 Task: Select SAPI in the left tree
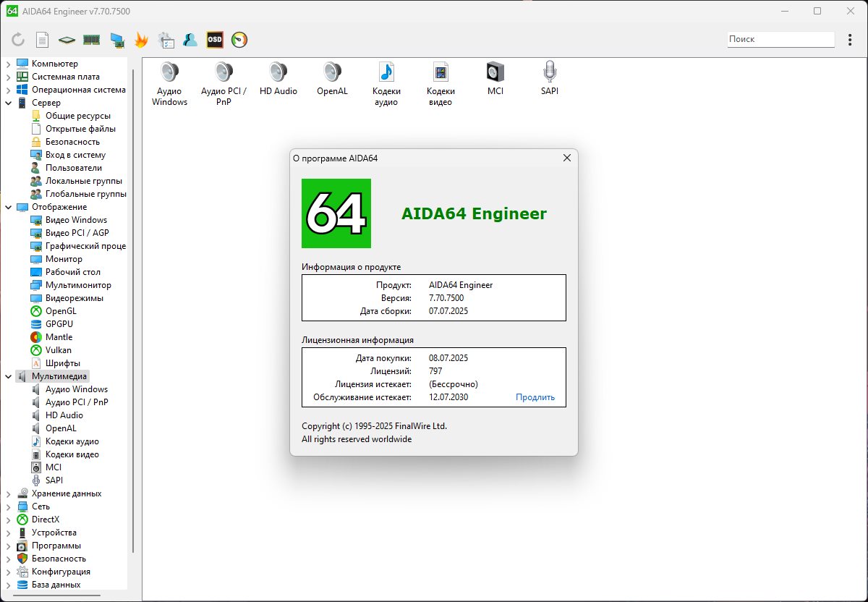pyautogui.click(x=54, y=480)
